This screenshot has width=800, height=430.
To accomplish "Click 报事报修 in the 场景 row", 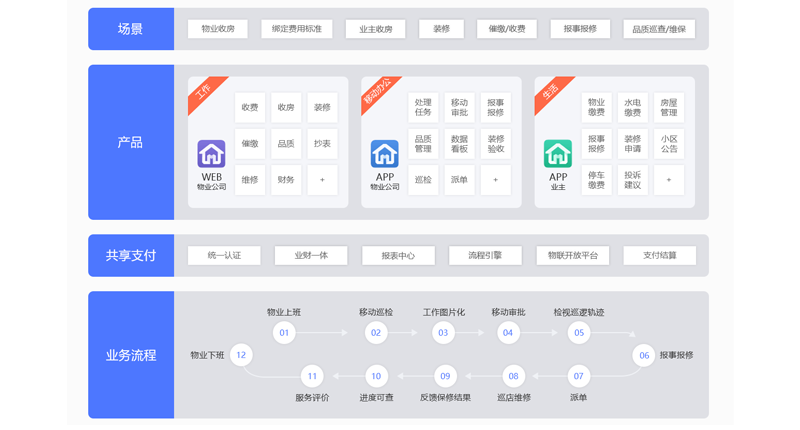I will pos(580,29).
